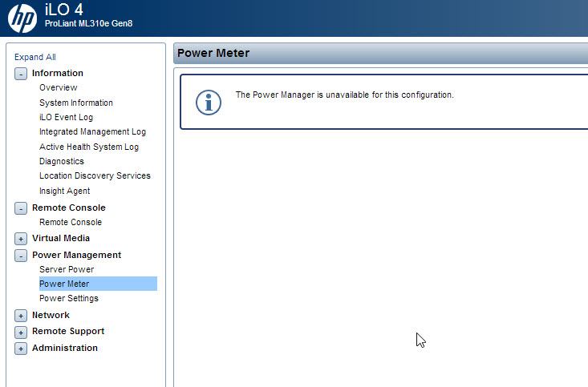Expand the Remote Support section
588x387 pixels.
21,333
